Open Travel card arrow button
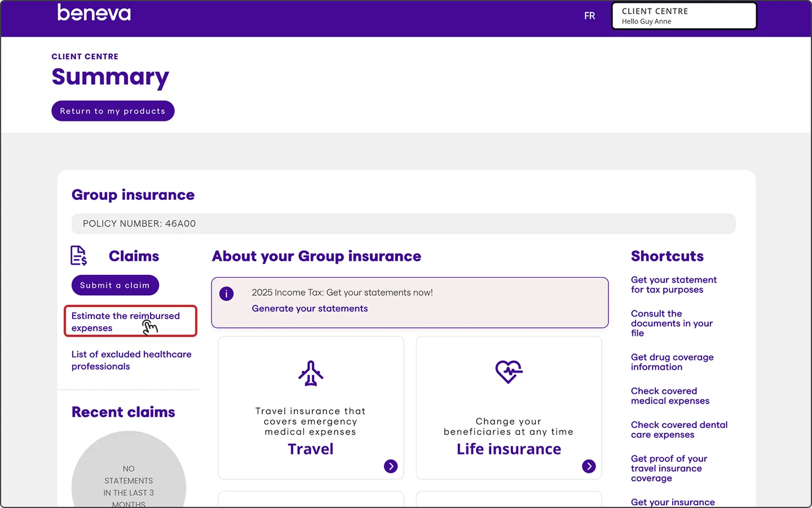The width and height of the screenshot is (812, 508). [390, 466]
